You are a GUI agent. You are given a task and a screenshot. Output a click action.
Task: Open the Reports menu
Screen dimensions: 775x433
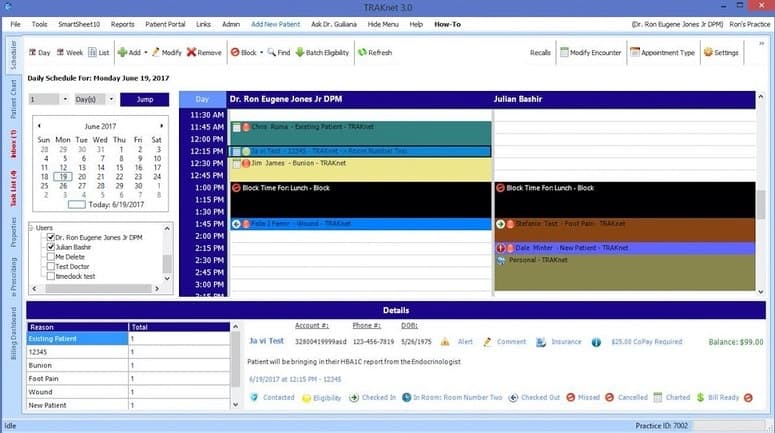122,22
